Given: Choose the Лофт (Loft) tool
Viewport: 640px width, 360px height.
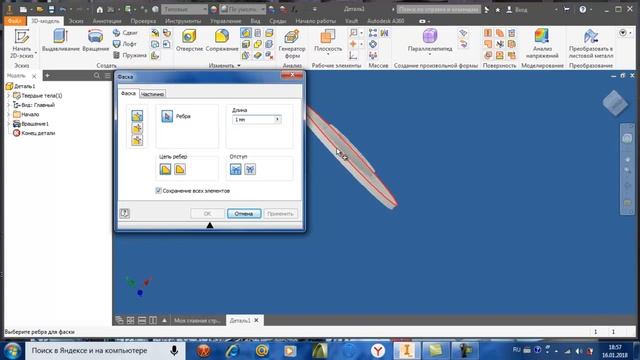Looking at the screenshot, I should pyautogui.click(x=125, y=44).
